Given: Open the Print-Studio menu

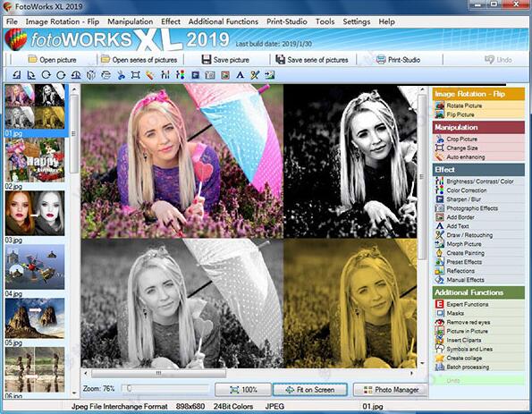Looking at the screenshot, I should [287, 21].
